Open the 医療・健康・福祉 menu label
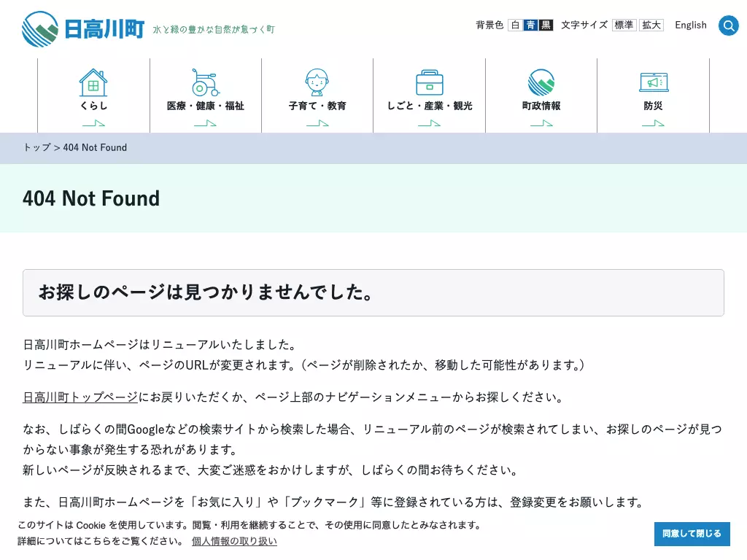Image resolution: width=747 pixels, height=560 pixels. pos(205,106)
